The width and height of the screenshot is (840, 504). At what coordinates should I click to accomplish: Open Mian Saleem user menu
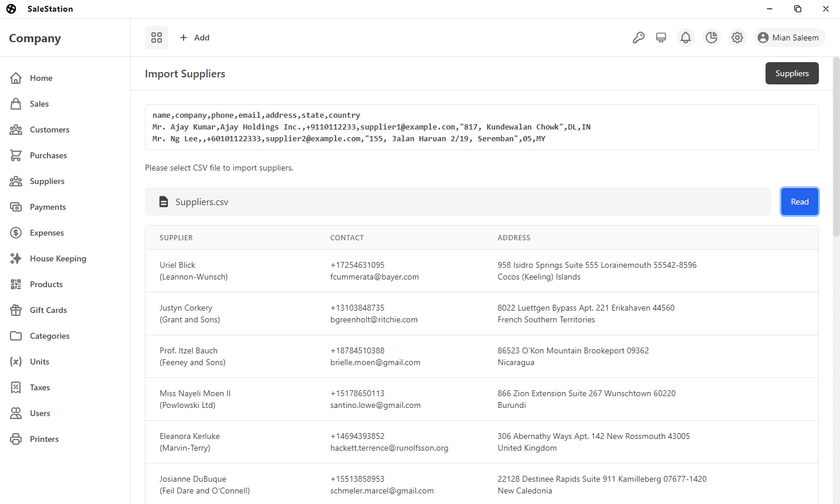click(790, 38)
